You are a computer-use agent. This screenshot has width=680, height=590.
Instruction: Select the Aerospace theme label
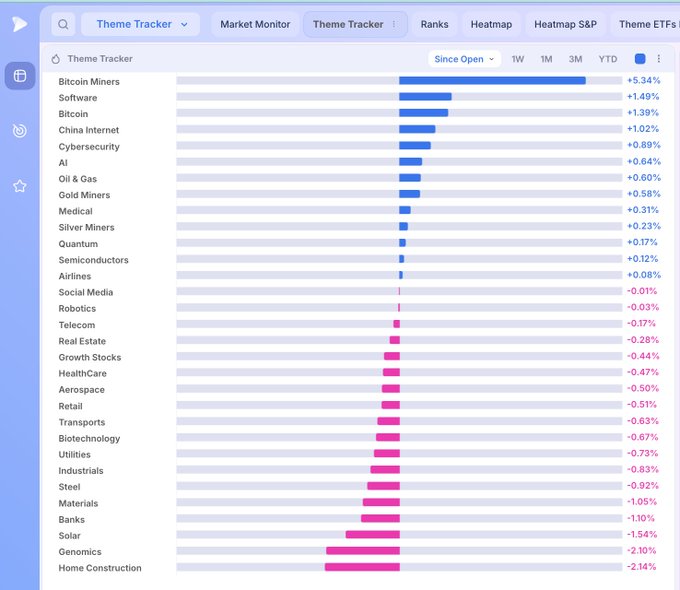(x=82, y=390)
